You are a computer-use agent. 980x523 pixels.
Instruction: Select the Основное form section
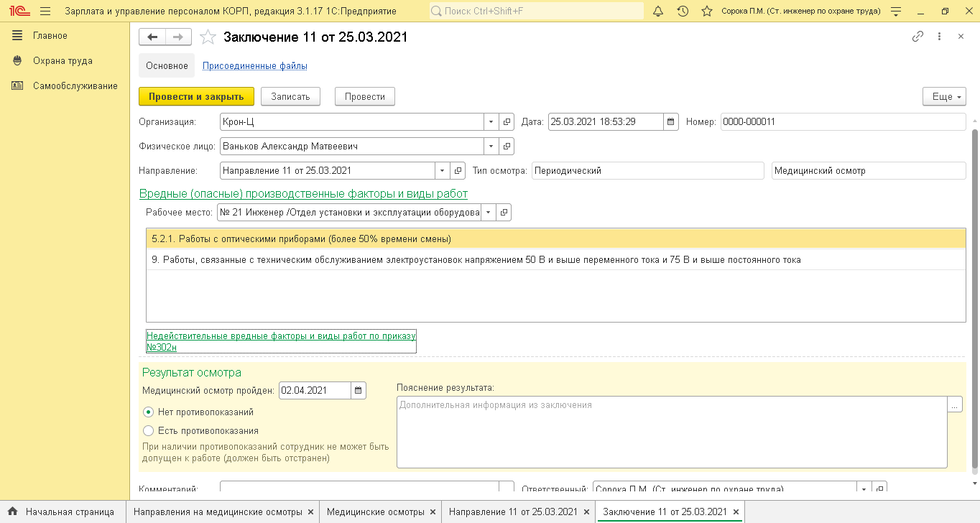coord(167,65)
